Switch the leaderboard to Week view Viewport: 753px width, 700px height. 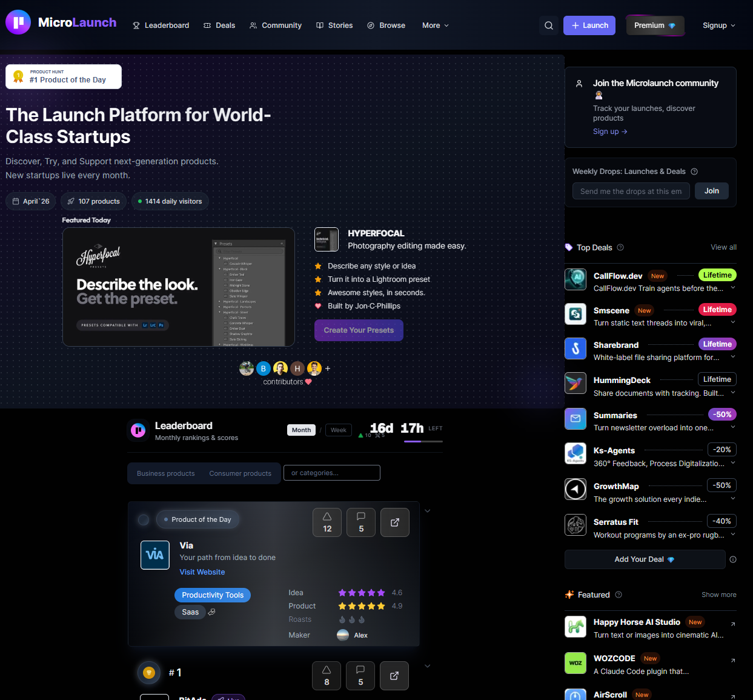[338, 430]
